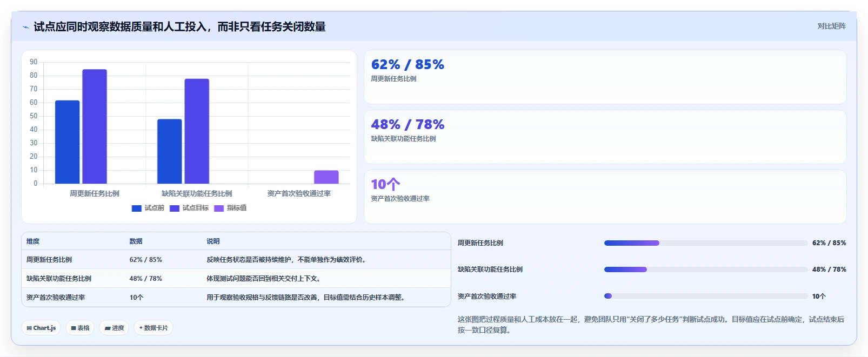This screenshot has height=357, width=868.
Task: Click the 62% / 85% progress value
Action: click(829, 243)
